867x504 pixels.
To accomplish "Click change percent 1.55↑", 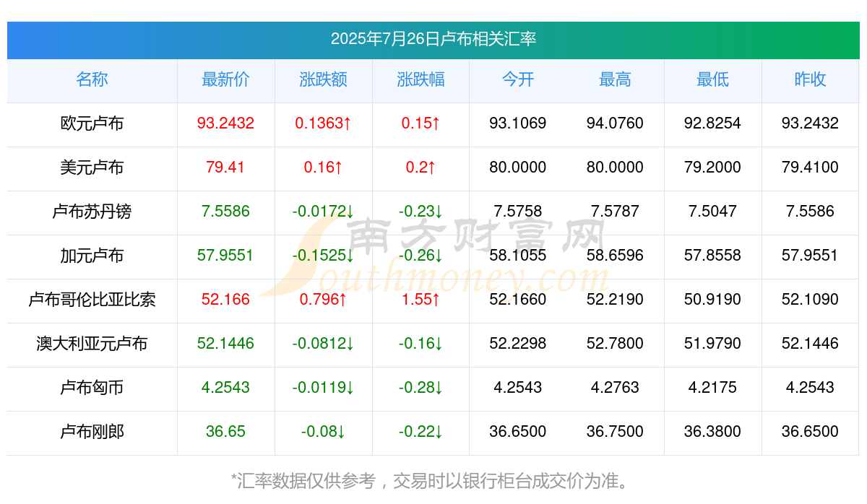I will tap(420, 300).
